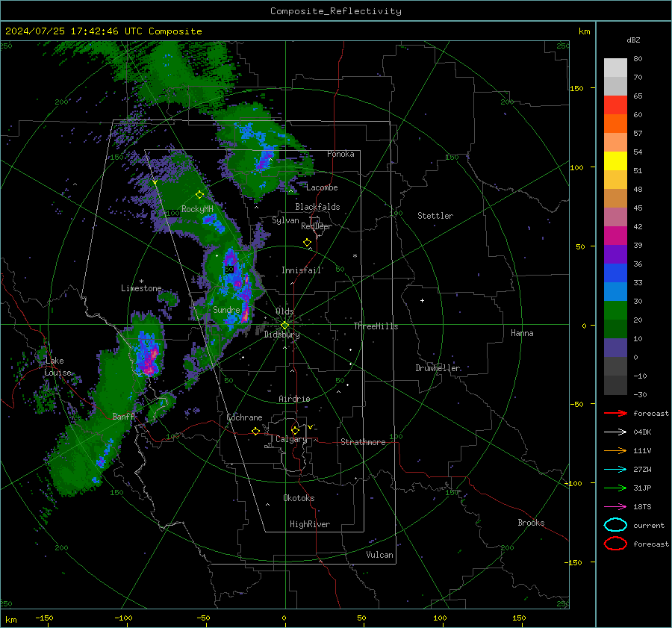Click the Blackfalds city label
This screenshot has height=628, width=672.
[317, 207]
